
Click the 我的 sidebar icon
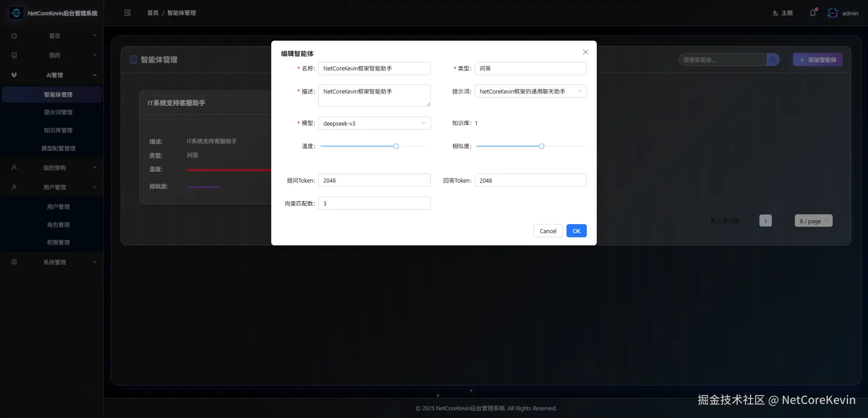14,55
